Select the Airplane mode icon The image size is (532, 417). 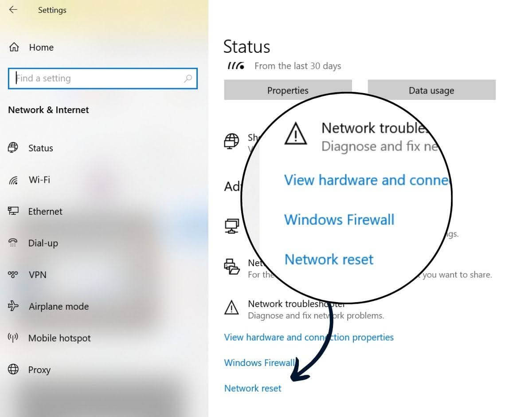click(x=13, y=306)
